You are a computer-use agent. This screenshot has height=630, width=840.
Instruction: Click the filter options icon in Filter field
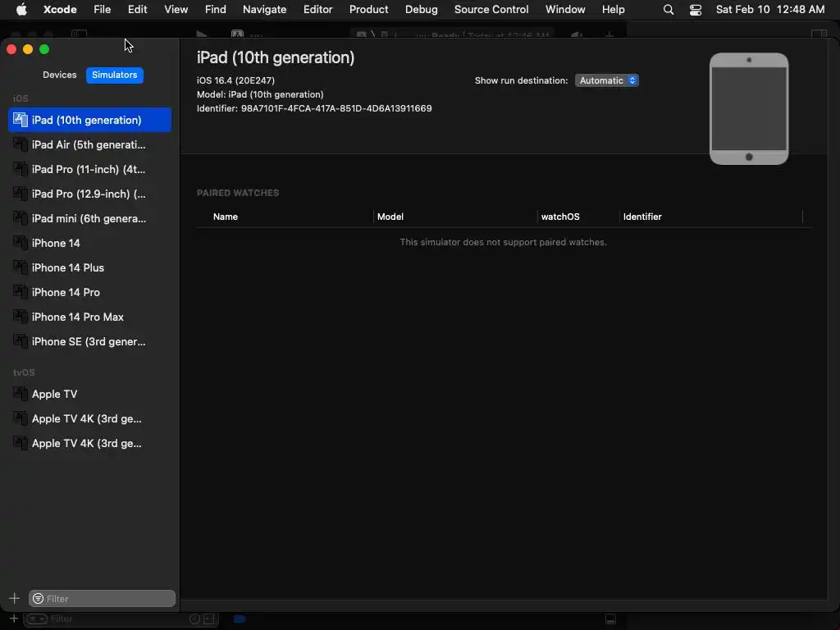38,598
